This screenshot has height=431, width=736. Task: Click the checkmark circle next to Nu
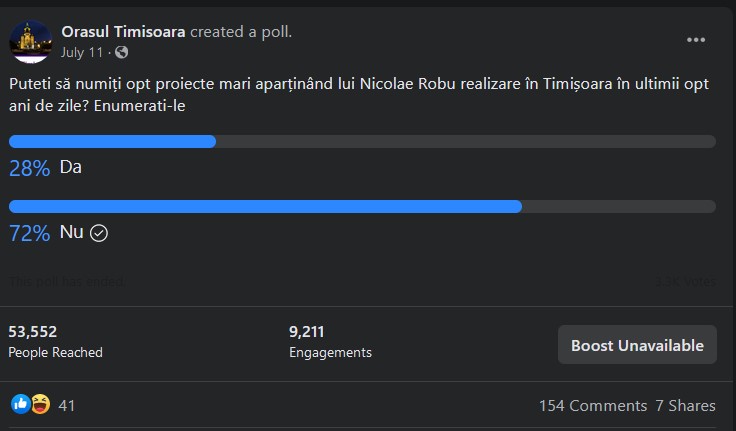point(99,233)
